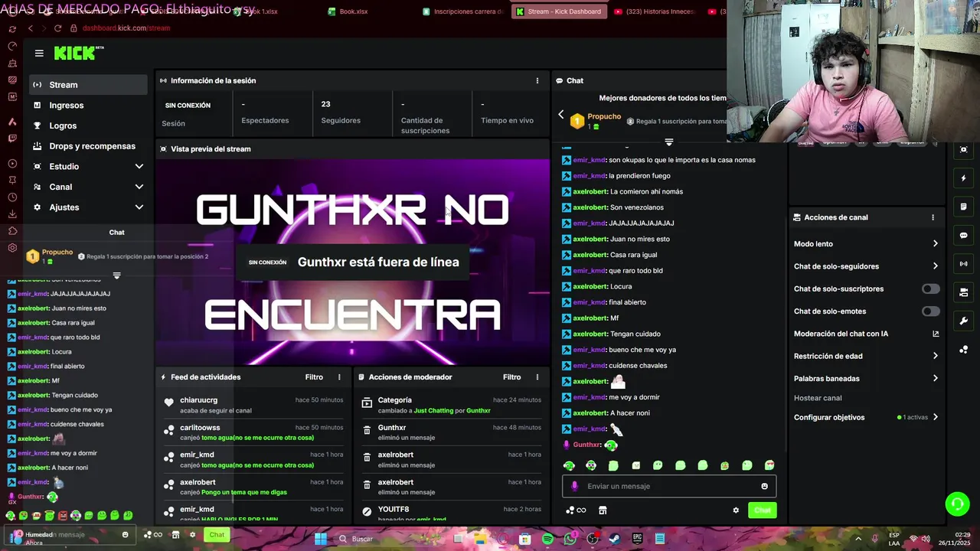Toggle Chat de solo-emotes switch
Screen dimensions: 980x551
click(930, 311)
